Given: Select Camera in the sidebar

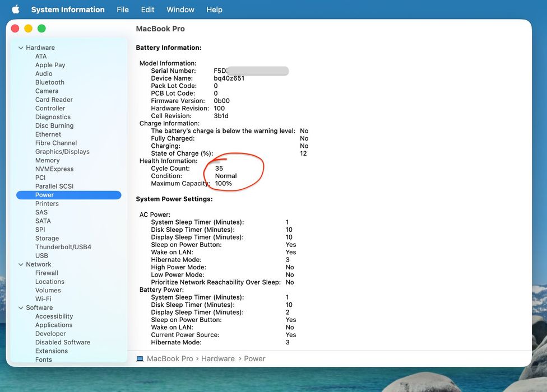Looking at the screenshot, I should pos(47,91).
